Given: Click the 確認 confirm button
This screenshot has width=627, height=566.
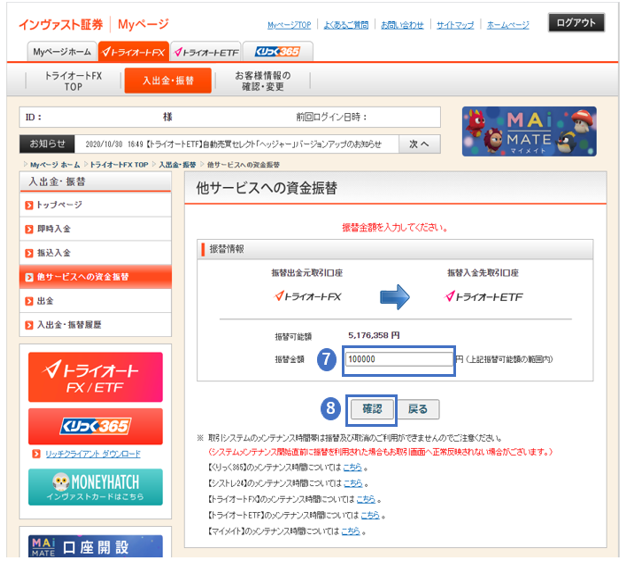Looking at the screenshot, I should [372, 409].
